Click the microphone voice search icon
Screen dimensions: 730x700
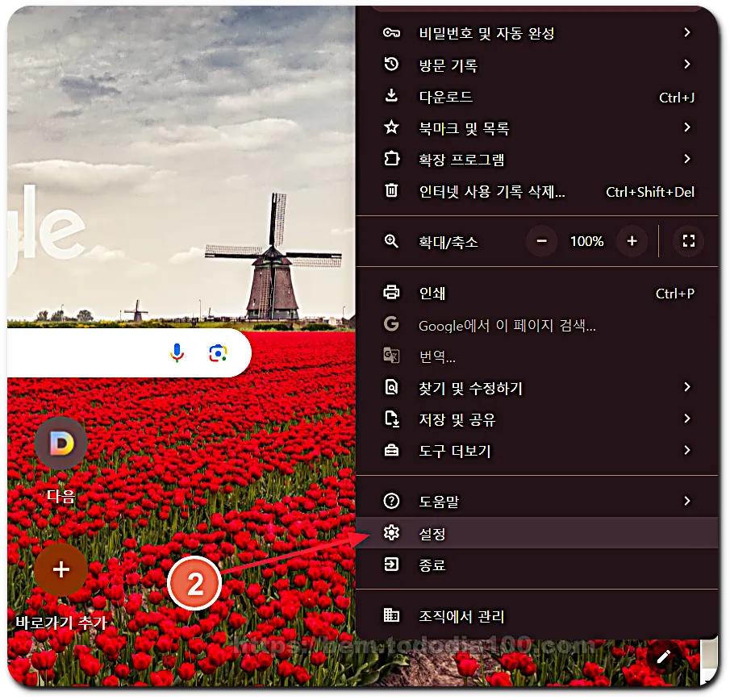tap(177, 352)
